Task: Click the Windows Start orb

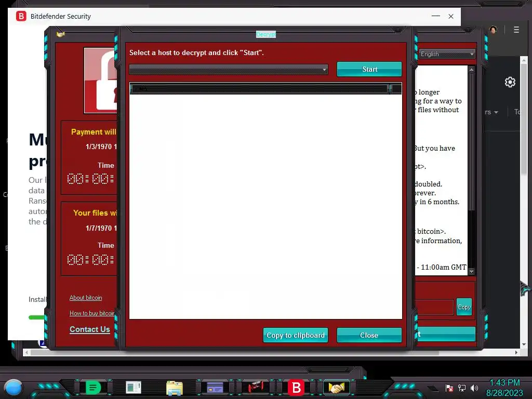Action: (14, 388)
